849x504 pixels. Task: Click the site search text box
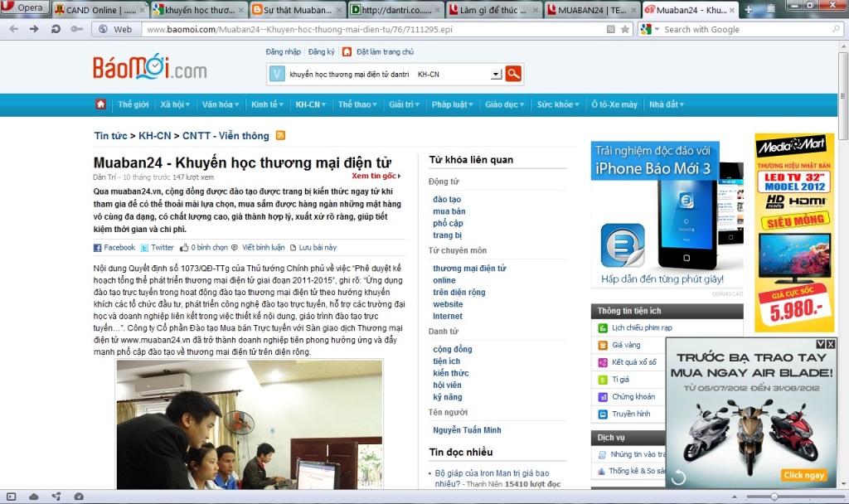coord(388,74)
